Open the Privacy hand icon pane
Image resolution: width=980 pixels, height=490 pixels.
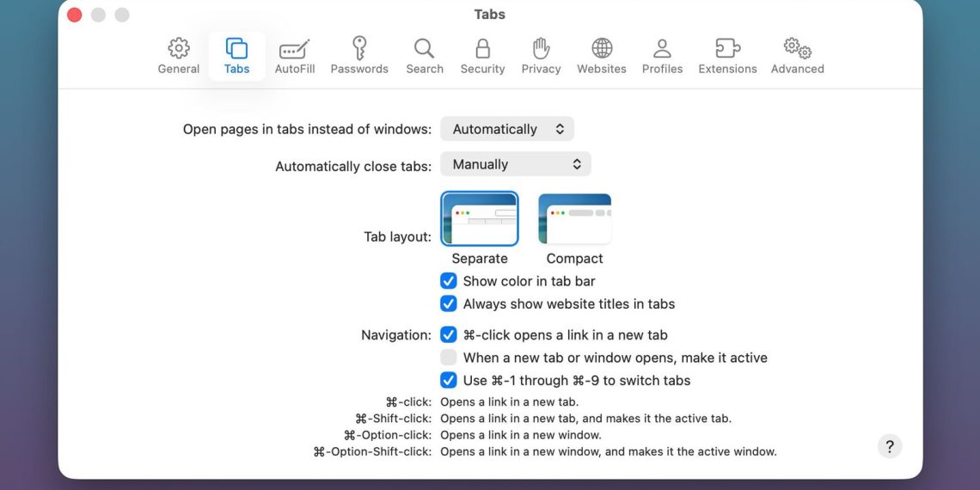coord(541,56)
